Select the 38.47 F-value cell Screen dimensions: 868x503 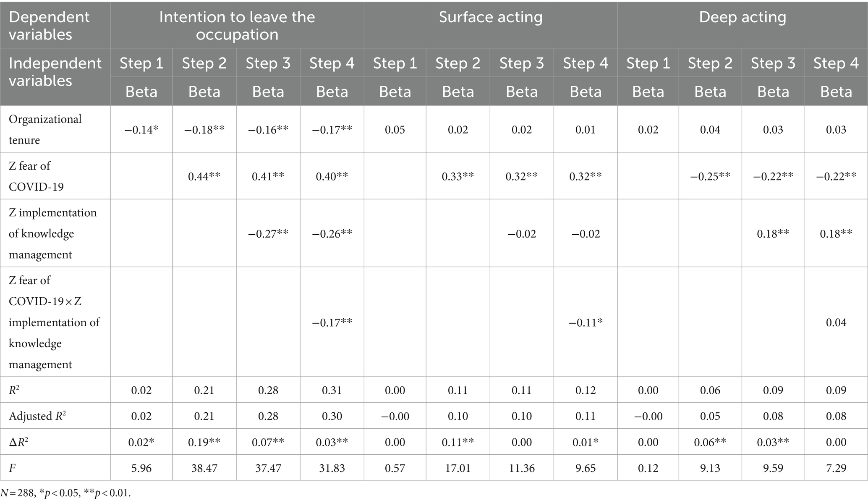(204, 468)
